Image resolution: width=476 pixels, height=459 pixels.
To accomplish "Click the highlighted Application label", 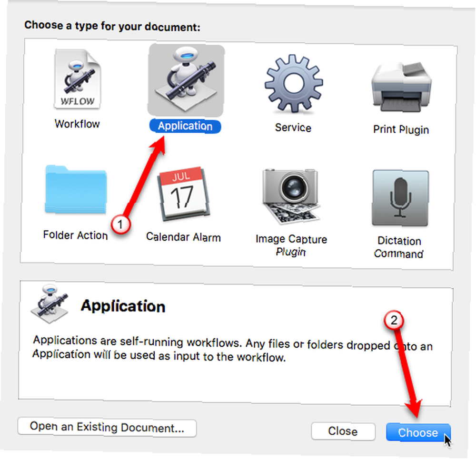I will point(185,126).
